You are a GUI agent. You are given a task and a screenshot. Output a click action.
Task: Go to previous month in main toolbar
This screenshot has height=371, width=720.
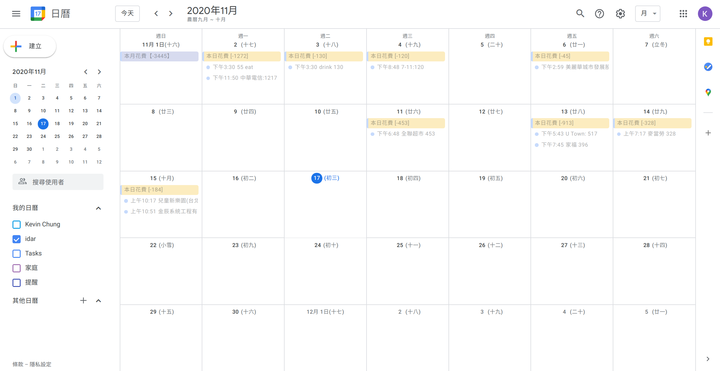(156, 14)
